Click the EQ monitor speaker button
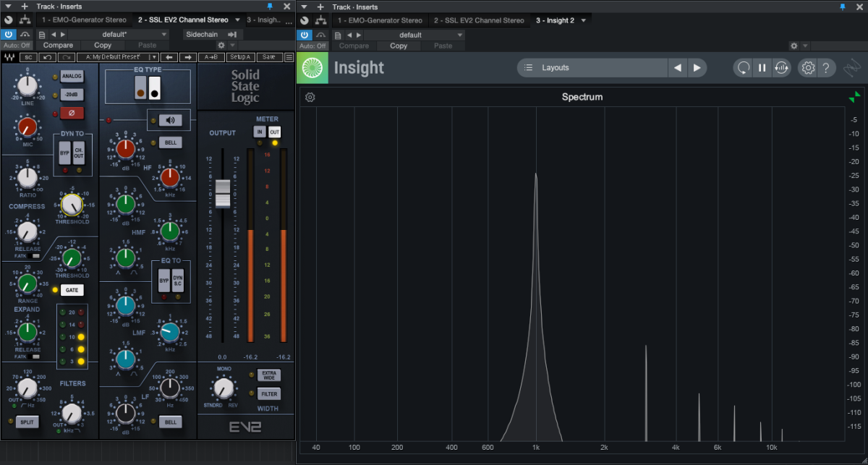868x465 pixels. (x=170, y=121)
